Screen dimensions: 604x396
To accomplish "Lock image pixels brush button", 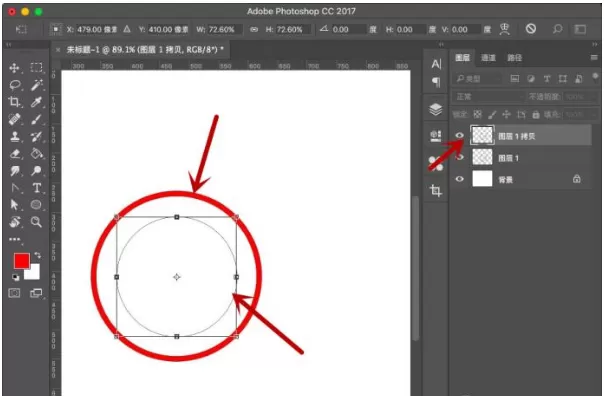I will coord(492,114).
